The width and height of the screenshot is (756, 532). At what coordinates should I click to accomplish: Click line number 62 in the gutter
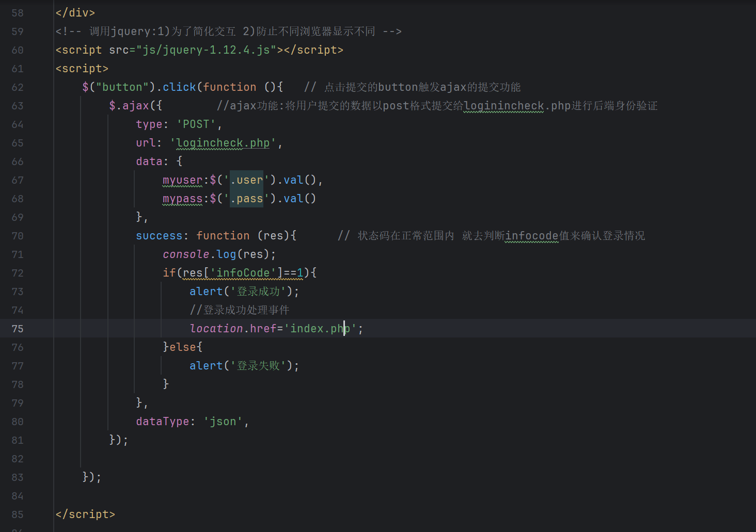[x=18, y=87]
